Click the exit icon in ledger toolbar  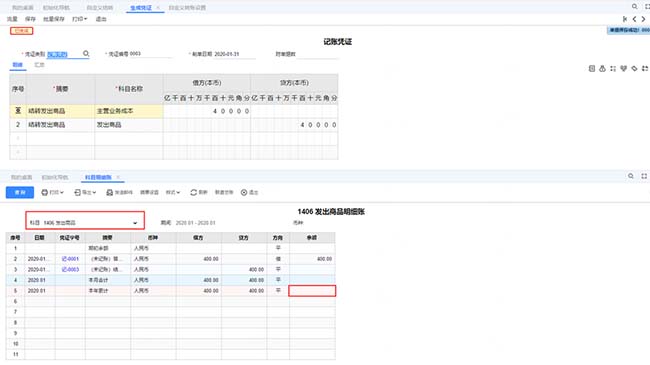(x=244, y=192)
